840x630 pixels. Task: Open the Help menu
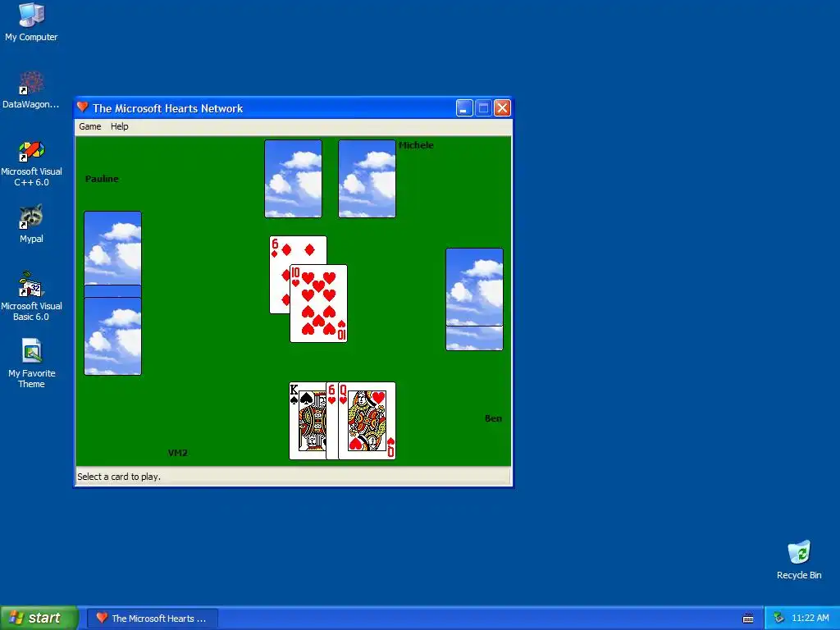120,126
